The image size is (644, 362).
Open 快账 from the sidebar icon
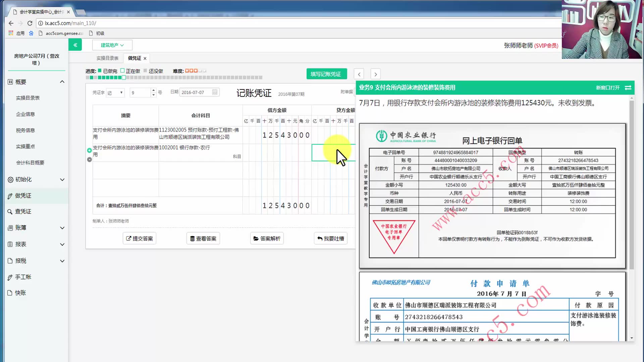click(x=10, y=293)
